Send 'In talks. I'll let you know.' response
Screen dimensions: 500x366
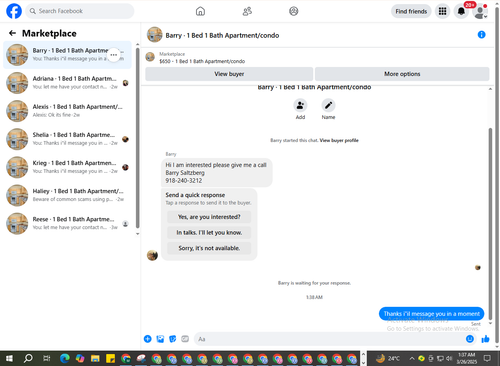coord(209,233)
